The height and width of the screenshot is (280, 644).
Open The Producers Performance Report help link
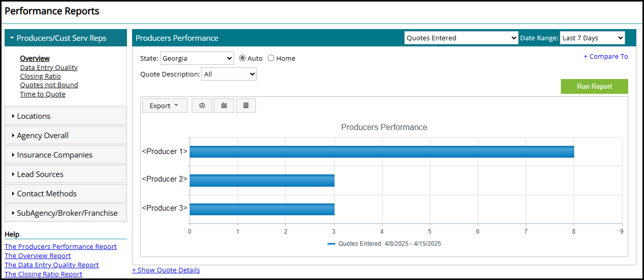[x=61, y=246]
